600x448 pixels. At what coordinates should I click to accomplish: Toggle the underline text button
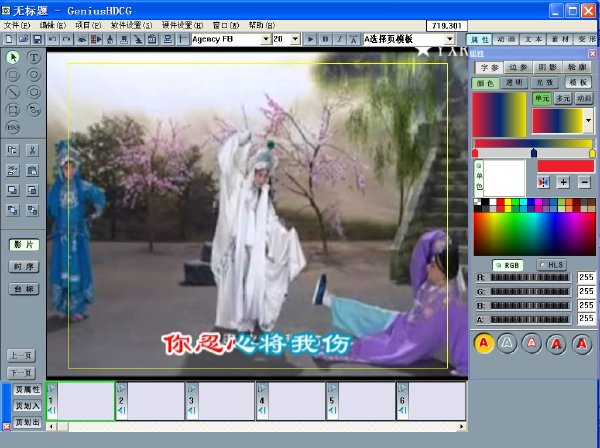(353, 39)
